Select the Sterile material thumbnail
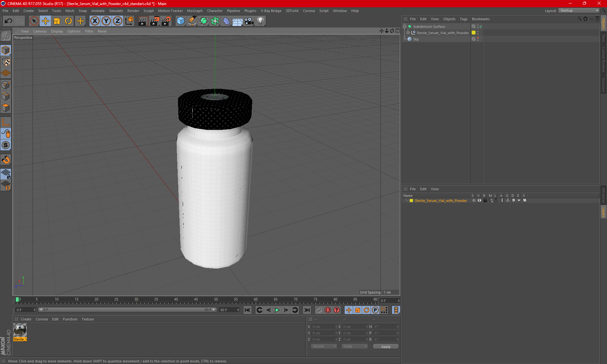 [x=20, y=331]
